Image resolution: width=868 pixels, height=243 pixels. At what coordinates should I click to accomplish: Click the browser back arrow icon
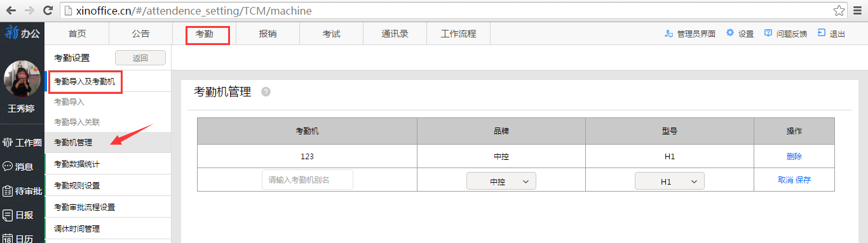11,11
